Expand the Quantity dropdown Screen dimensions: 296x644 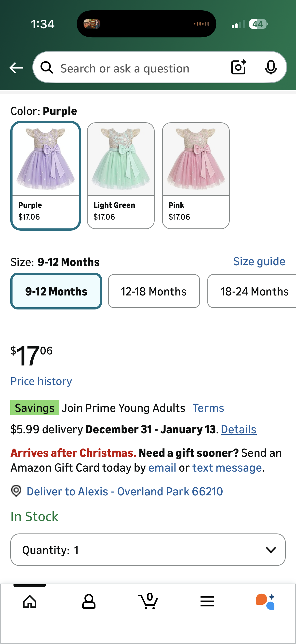(x=148, y=550)
